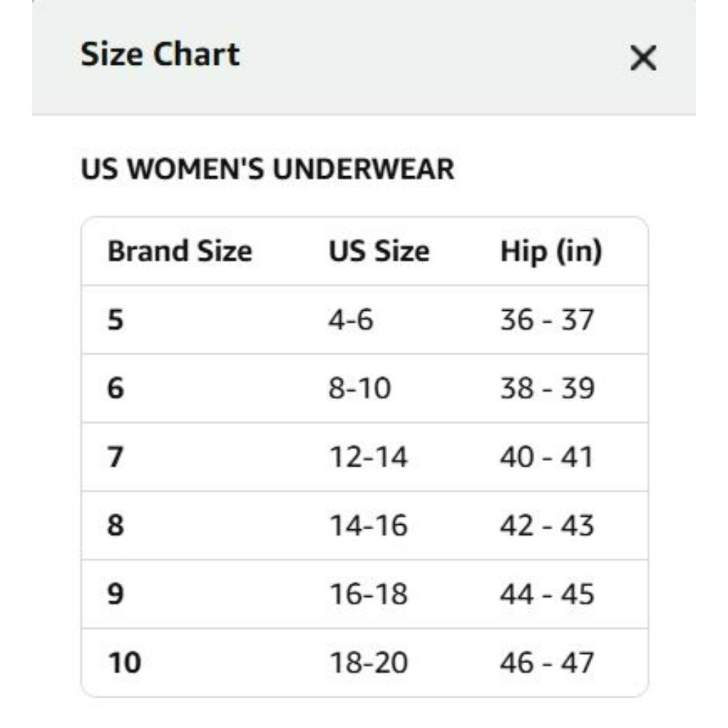Click the 8-10 US size cell
This screenshot has width=728, height=728.
click(x=360, y=388)
